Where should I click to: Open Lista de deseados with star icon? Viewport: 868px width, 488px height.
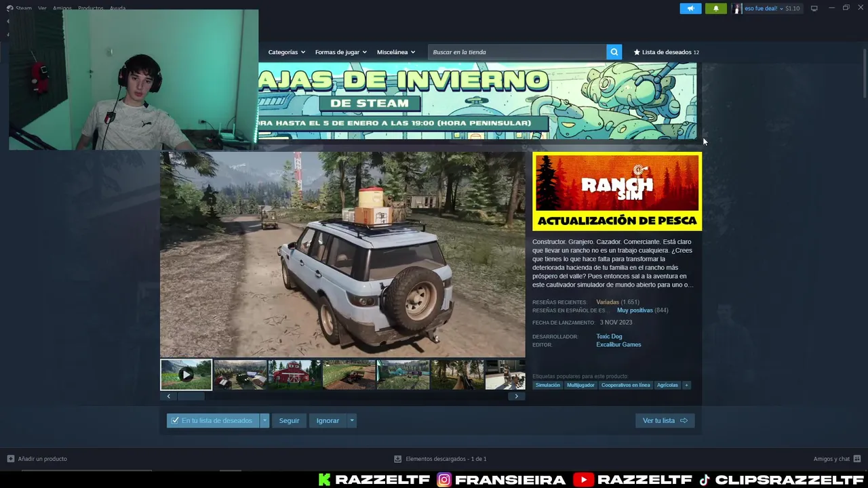pyautogui.click(x=666, y=52)
